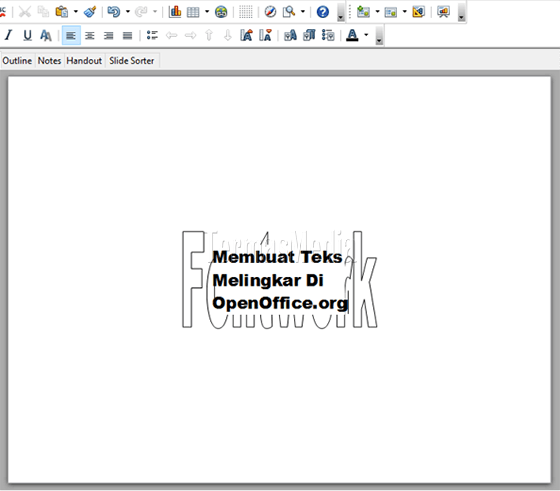Viewport: 560px width, 491px height.
Task: Toggle the text Shadow icon
Action: (46, 35)
